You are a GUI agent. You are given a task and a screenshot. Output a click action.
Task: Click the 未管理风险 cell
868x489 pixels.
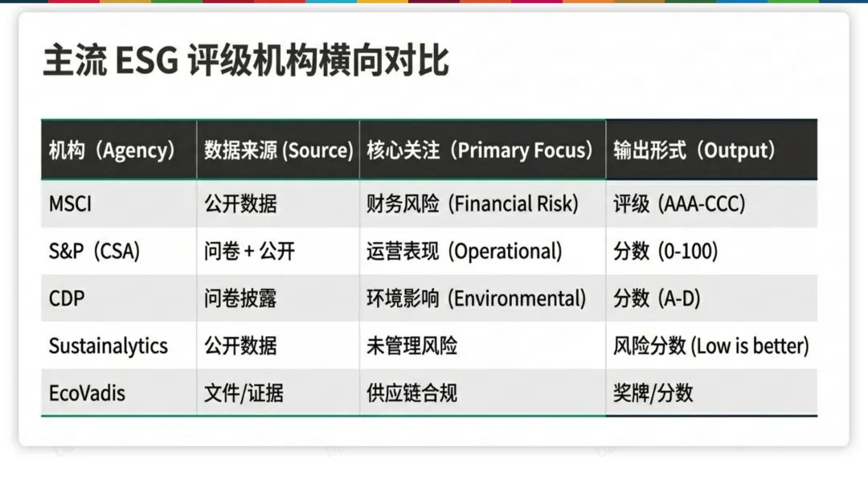point(483,346)
